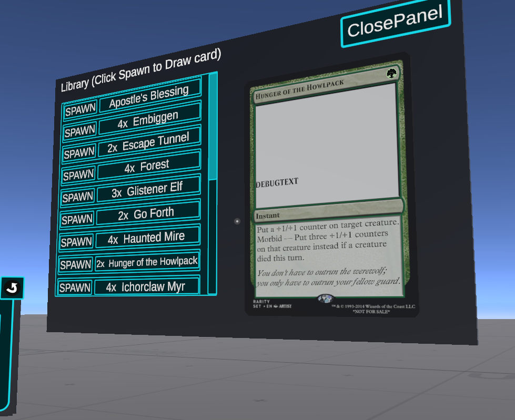Select the 4x Haunted Mire entry

(x=148, y=237)
